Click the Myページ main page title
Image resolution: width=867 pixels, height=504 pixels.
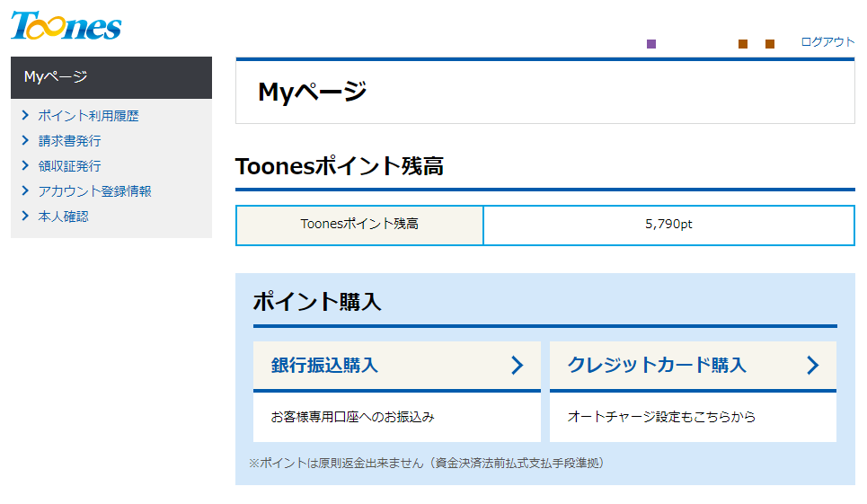(x=313, y=92)
